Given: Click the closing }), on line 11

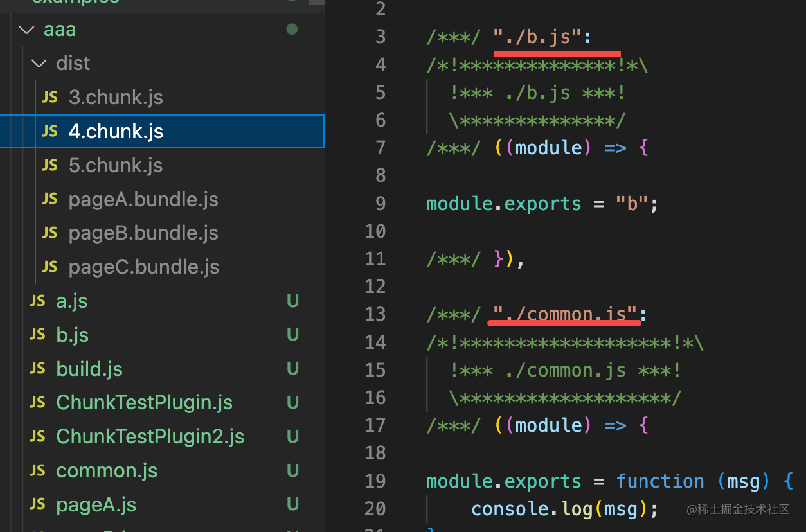Looking at the screenshot, I should (x=509, y=259).
